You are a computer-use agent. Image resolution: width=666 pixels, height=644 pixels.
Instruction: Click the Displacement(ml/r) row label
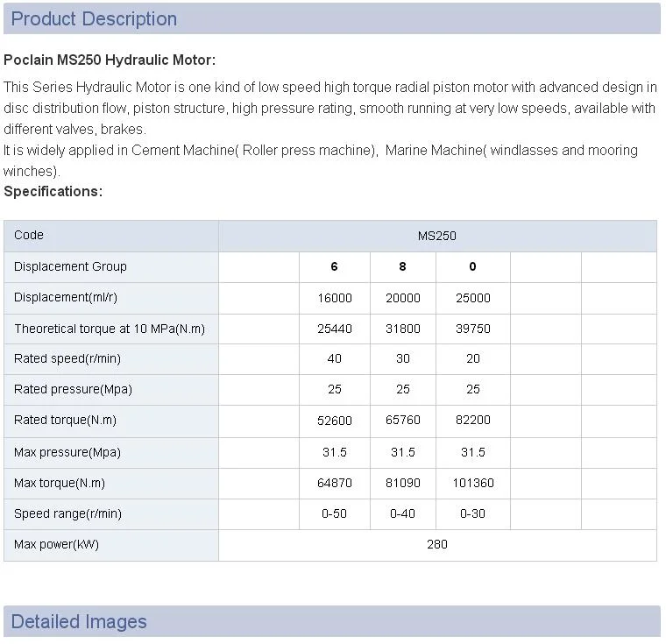(66, 297)
